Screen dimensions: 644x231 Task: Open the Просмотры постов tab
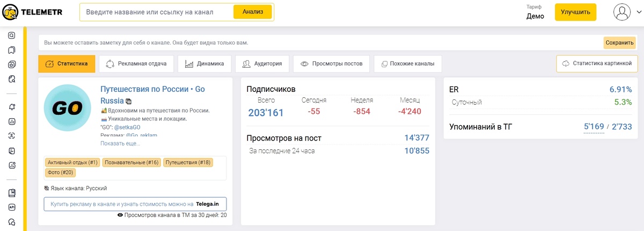[x=332, y=63]
